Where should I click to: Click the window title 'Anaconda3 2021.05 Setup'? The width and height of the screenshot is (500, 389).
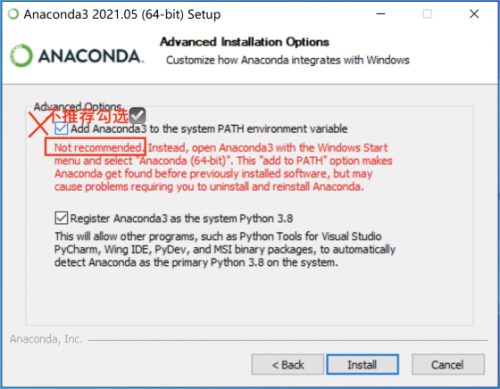(x=122, y=14)
